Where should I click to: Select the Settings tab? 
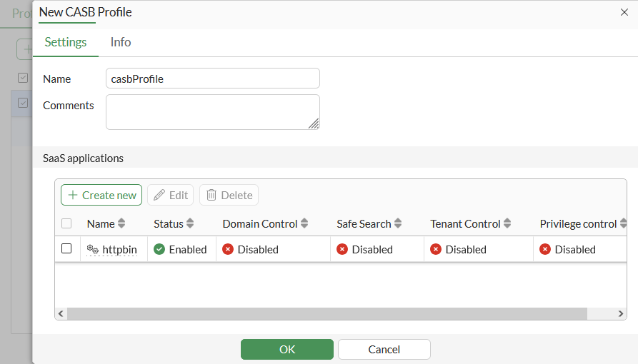pyautogui.click(x=66, y=42)
